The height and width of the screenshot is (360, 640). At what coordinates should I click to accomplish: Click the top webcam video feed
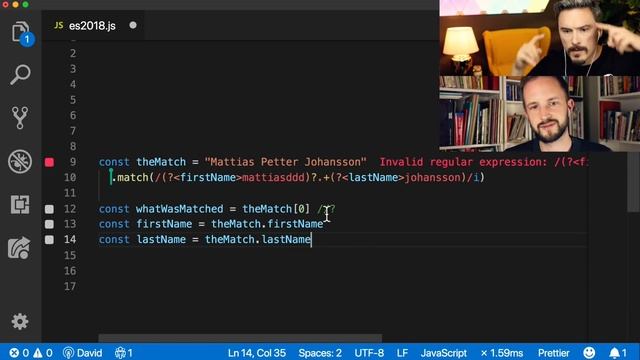click(540, 38)
